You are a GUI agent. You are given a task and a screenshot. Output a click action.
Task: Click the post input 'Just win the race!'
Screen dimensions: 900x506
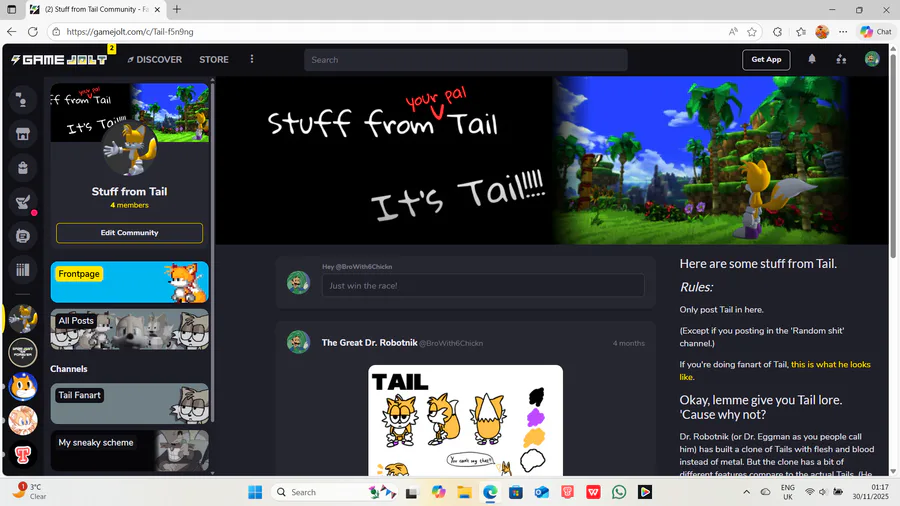[483, 285]
